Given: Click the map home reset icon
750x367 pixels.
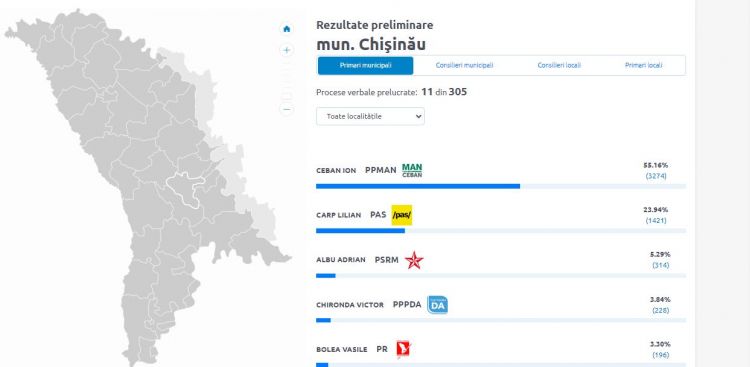Looking at the screenshot, I should (x=287, y=29).
